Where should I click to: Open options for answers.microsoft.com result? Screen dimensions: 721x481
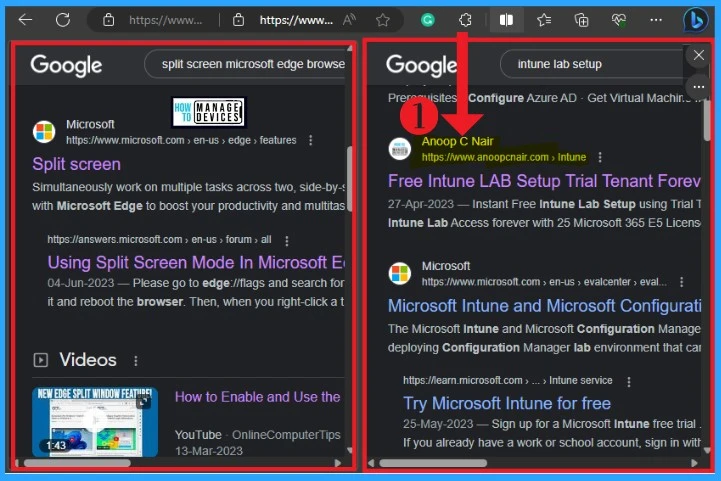tap(287, 240)
